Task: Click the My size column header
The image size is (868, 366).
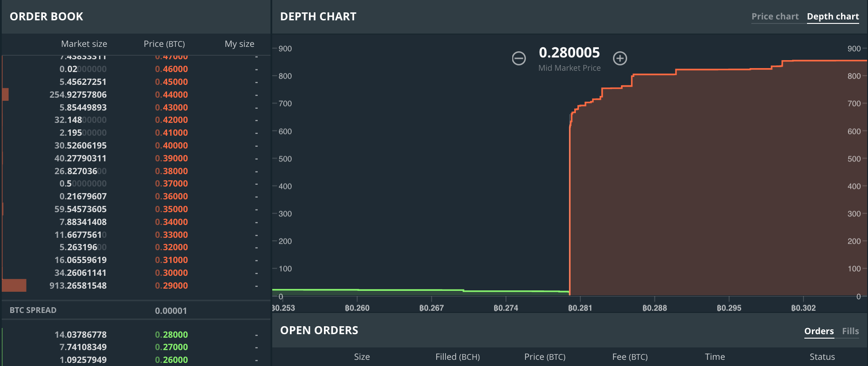Action: point(240,44)
